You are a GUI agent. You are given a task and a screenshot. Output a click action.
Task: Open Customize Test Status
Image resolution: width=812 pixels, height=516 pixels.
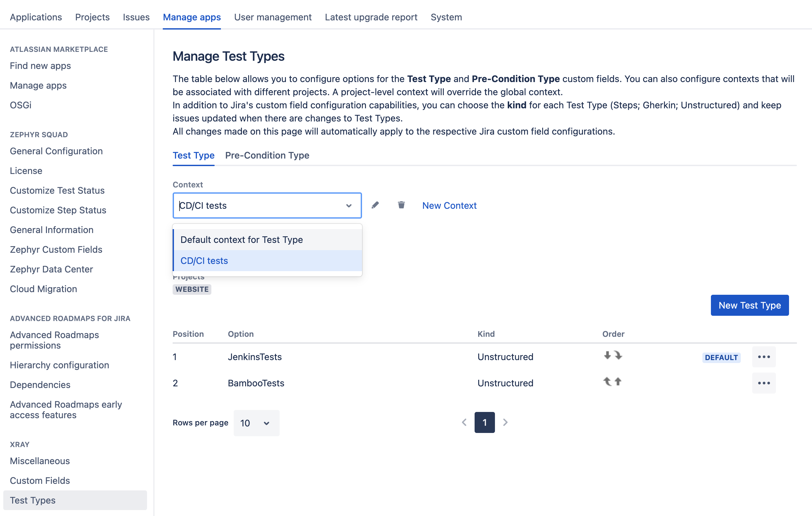(57, 191)
